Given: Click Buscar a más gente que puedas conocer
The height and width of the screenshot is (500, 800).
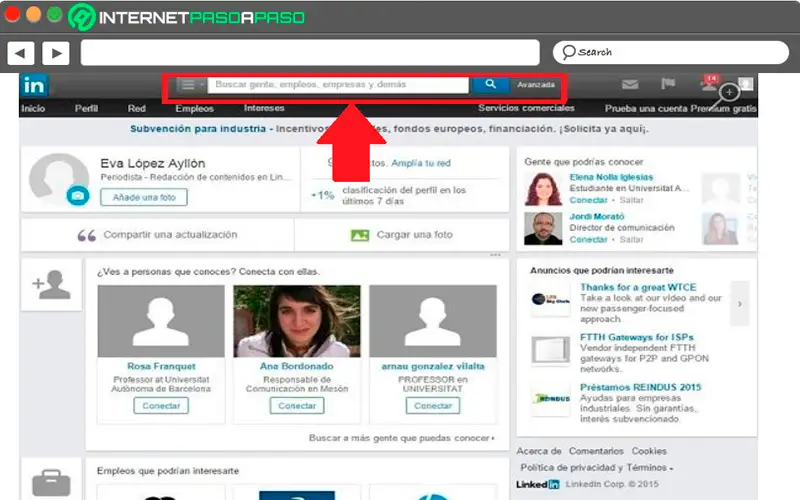Looking at the screenshot, I should tap(401, 438).
